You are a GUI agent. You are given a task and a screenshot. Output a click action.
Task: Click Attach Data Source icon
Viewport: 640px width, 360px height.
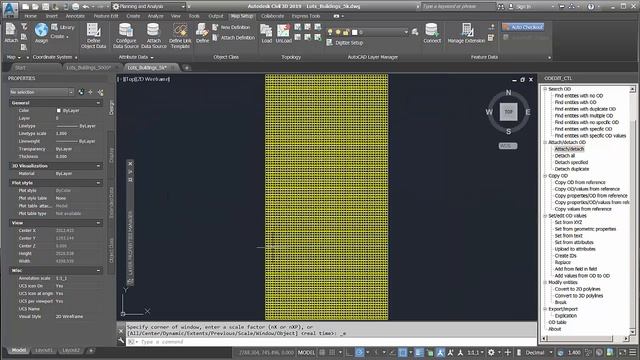[153, 35]
